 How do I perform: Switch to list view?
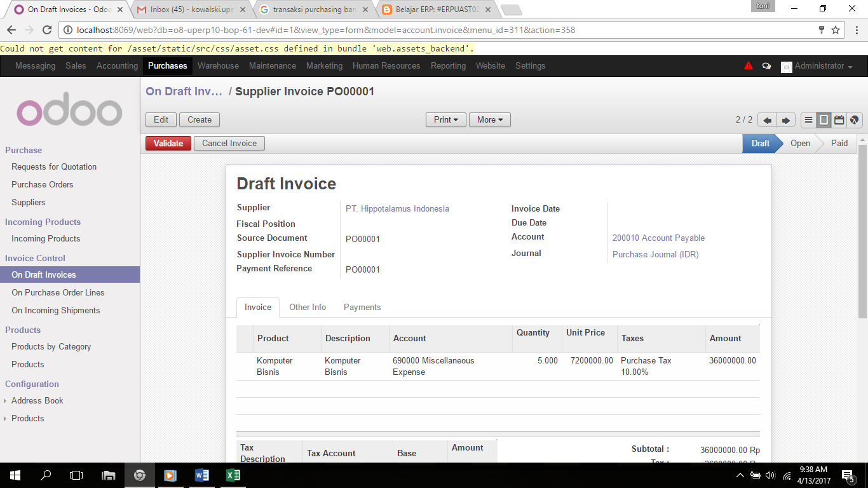808,119
